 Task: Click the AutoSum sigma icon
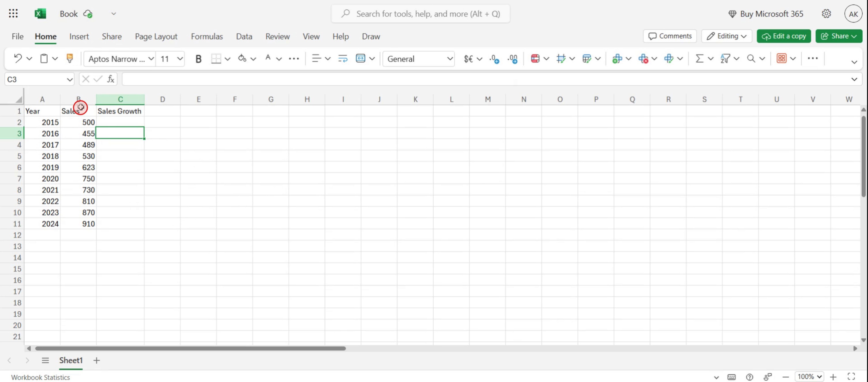point(699,59)
